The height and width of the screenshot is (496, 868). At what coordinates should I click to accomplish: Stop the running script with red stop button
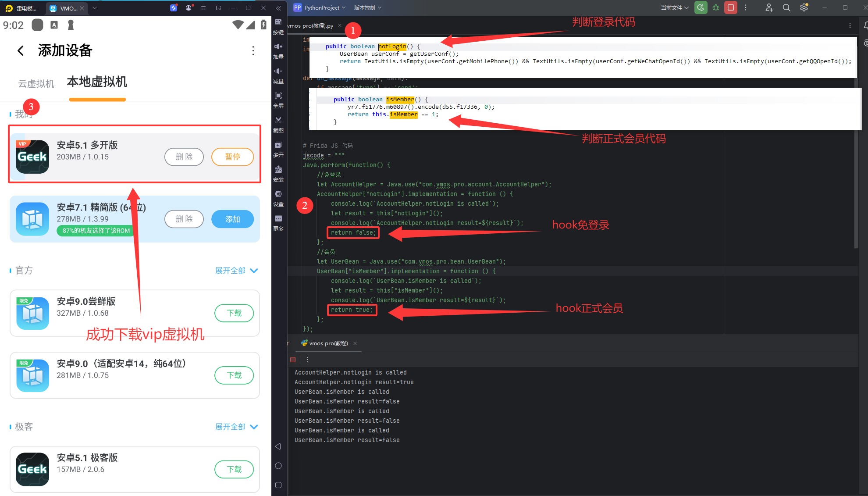tap(731, 7)
